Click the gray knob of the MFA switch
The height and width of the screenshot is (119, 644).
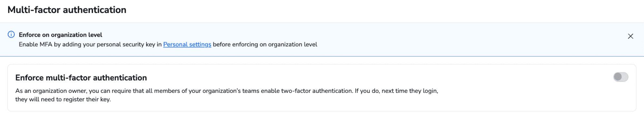pos(618,77)
